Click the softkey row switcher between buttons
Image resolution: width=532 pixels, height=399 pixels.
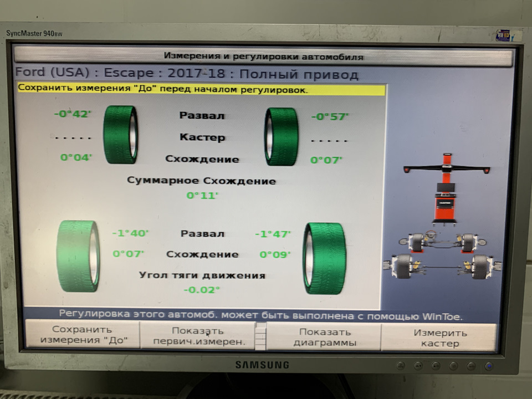click(260, 336)
